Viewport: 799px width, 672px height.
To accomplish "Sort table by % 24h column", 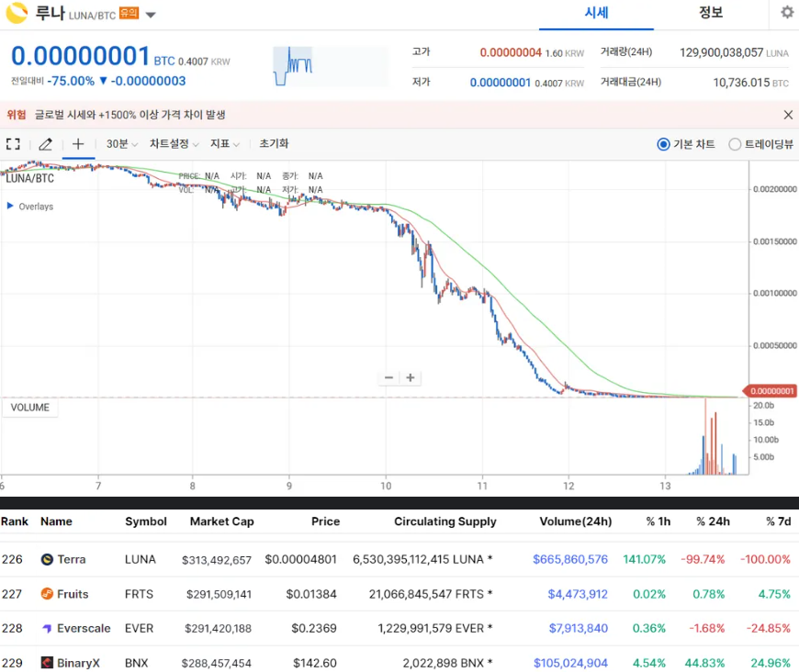I will 713,521.
